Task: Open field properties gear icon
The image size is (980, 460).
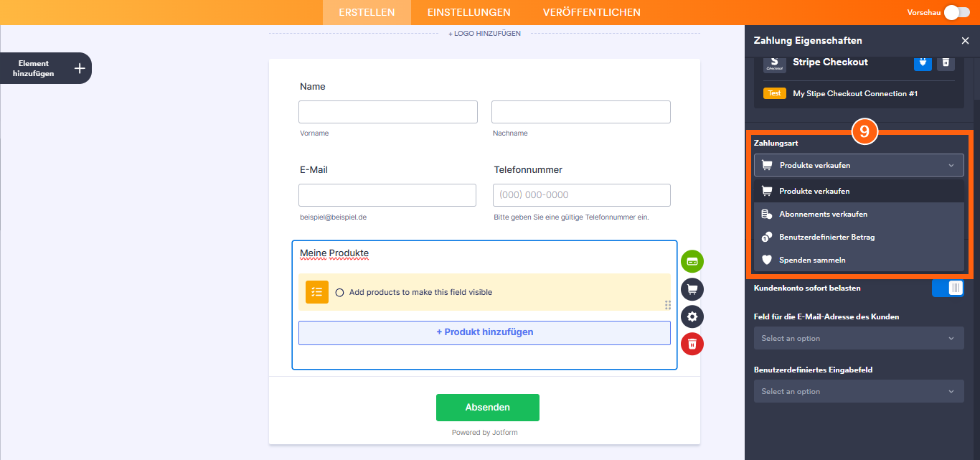Action: point(692,316)
